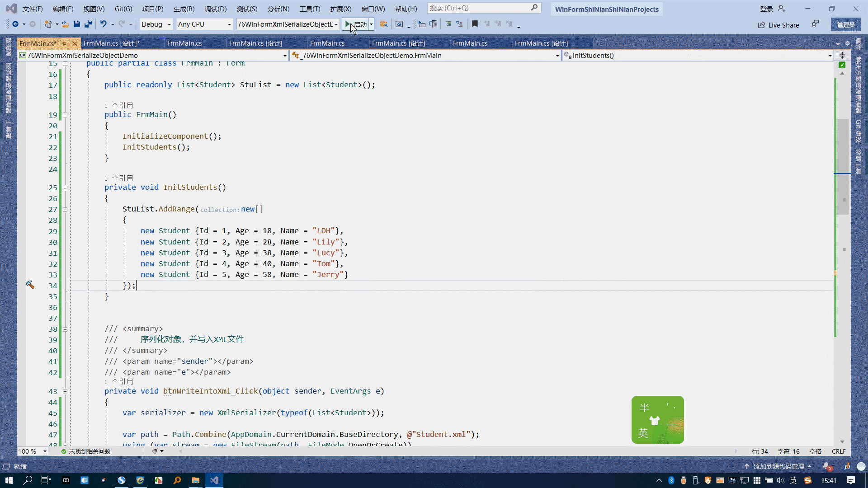Open the Any CPU platform dropdown

[204, 24]
